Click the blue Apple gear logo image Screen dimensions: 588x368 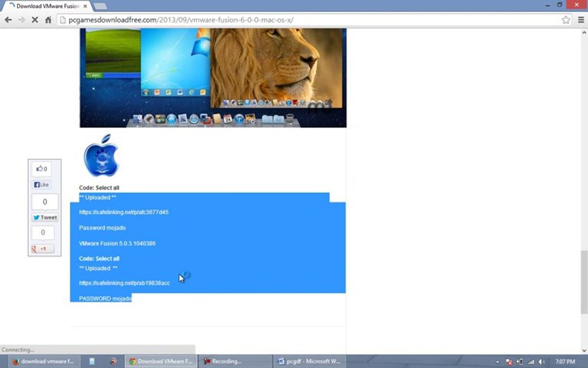coord(101,155)
